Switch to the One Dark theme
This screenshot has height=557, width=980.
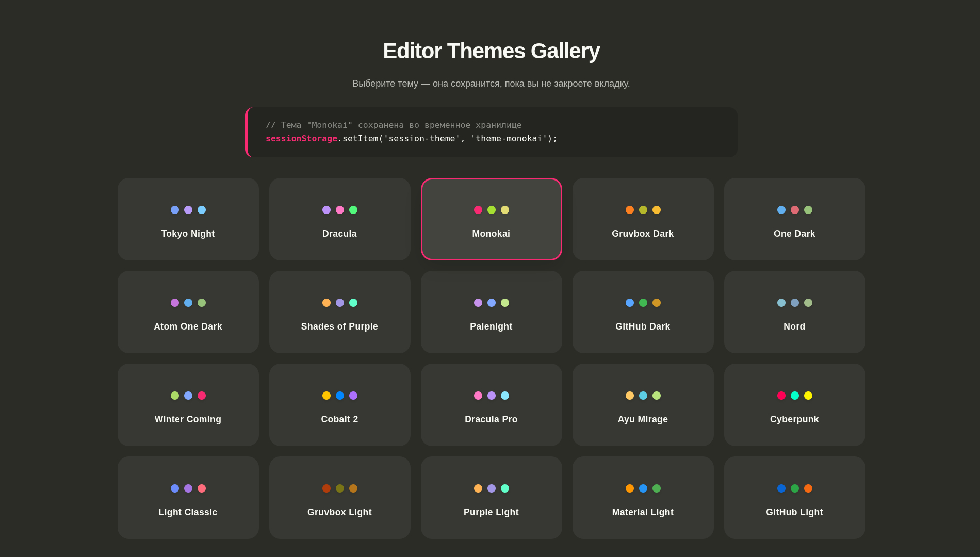(794, 219)
